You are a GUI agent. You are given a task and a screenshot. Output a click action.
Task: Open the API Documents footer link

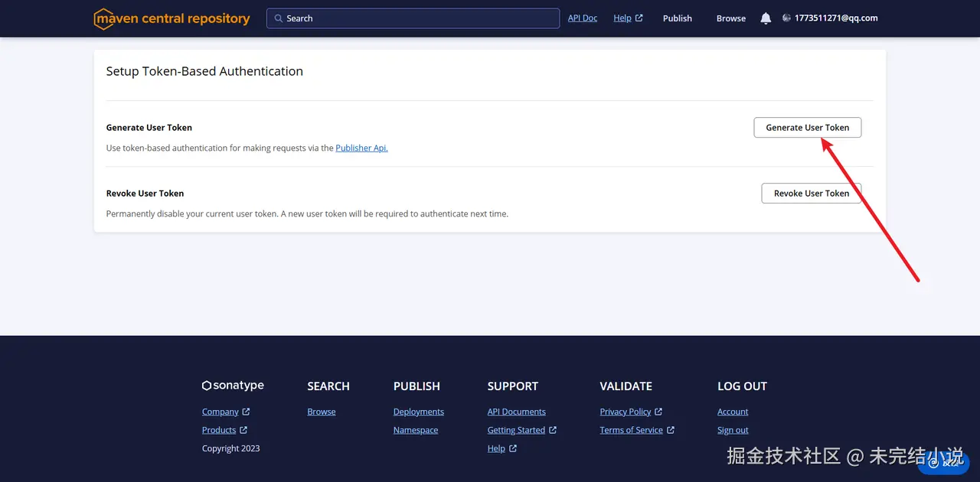(x=517, y=412)
